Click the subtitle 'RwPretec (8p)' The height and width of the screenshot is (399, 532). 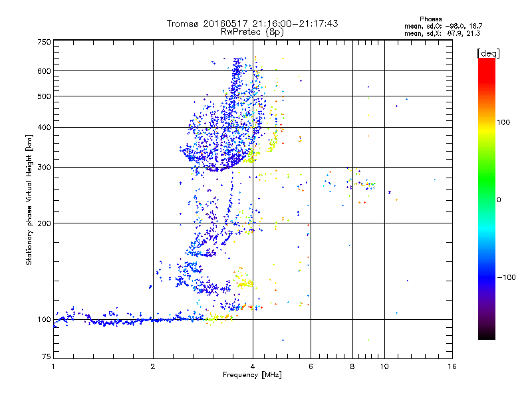[252, 32]
